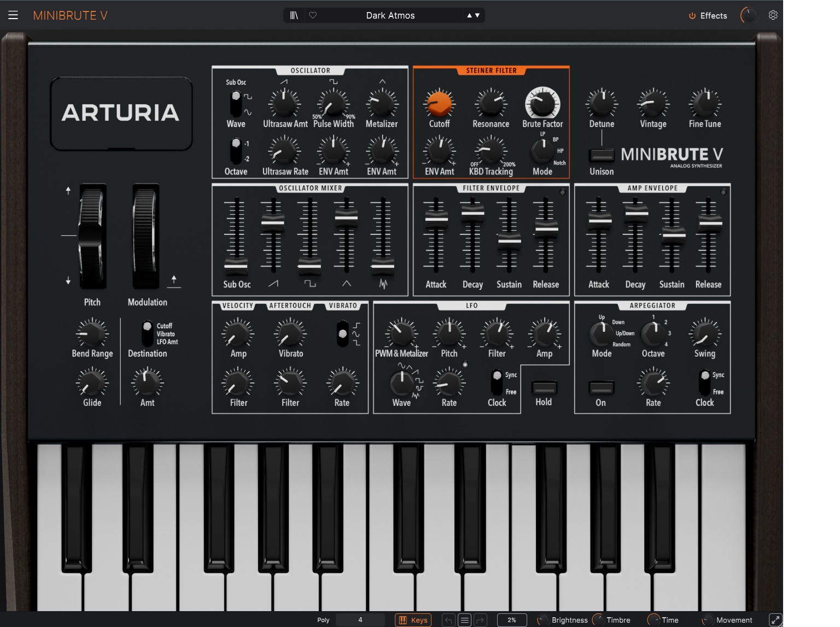Select previous preset with up arrow

tap(469, 15)
